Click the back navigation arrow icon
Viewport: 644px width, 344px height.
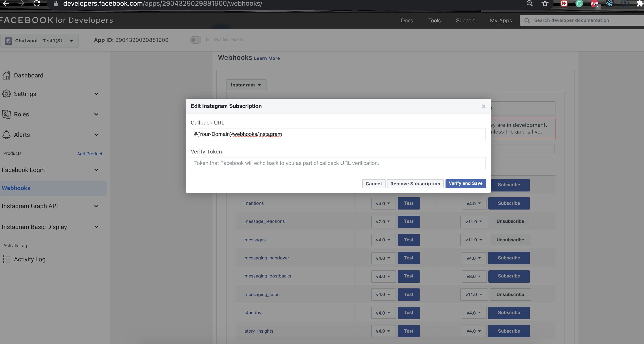[x=6, y=3]
